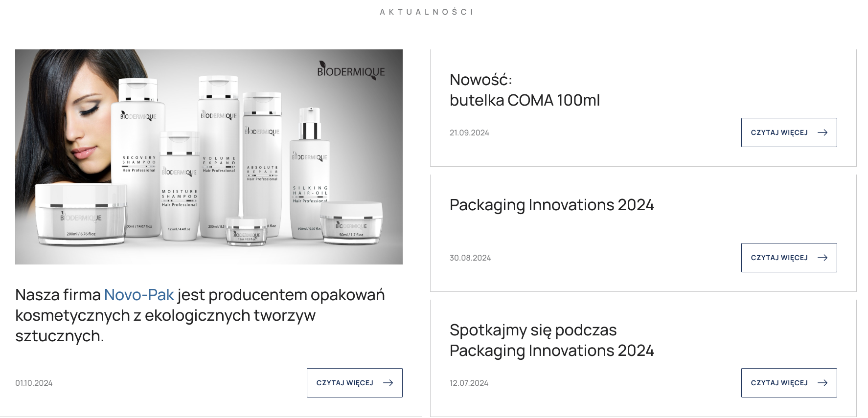This screenshot has height=418, width=868.
Task: Click the Biodermique logo in the photo
Action: 351,70
